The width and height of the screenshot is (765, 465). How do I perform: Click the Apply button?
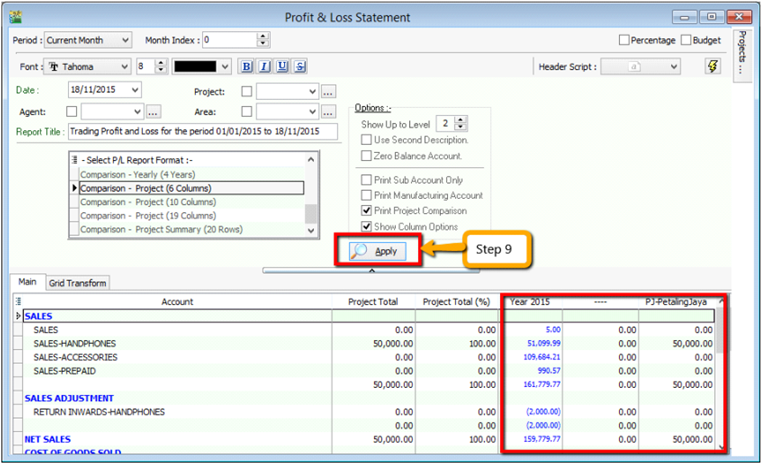[x=378, y=251]
